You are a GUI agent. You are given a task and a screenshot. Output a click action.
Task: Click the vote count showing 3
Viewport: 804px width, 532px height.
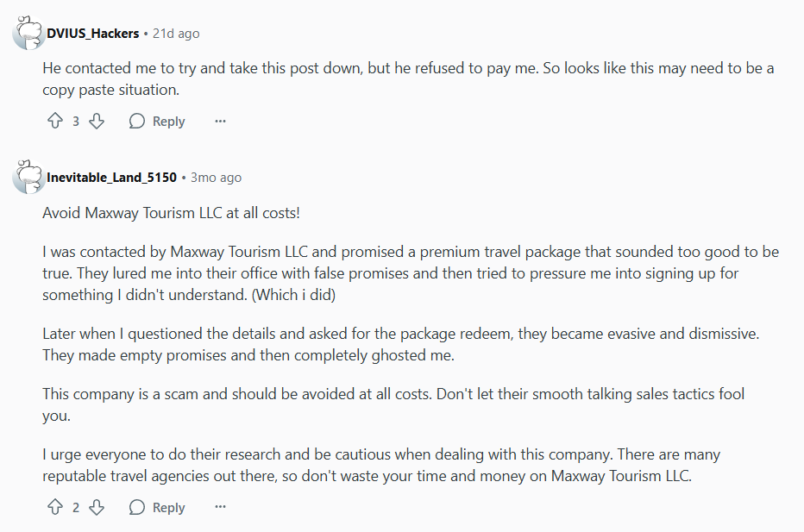[x=76, y=122]
